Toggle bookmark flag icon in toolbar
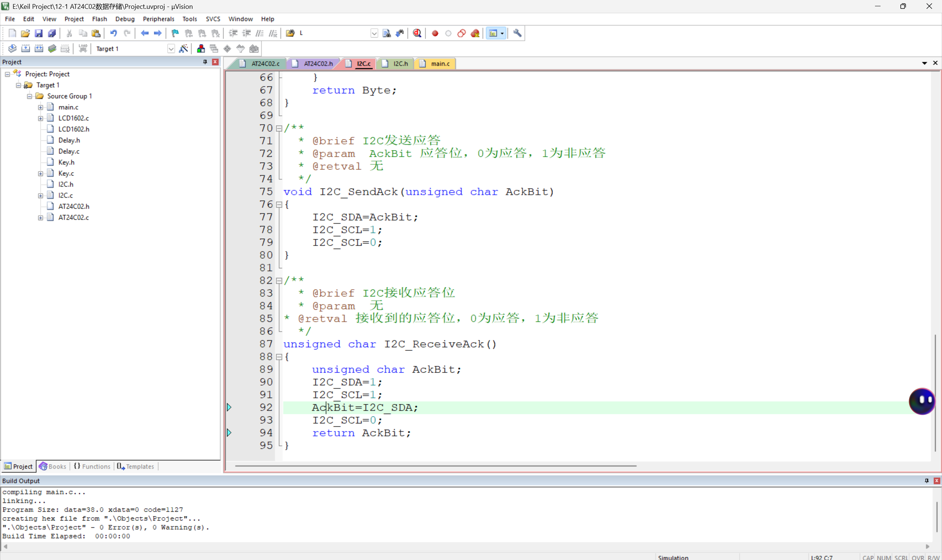Screen dimensions: 942x560 175,33
